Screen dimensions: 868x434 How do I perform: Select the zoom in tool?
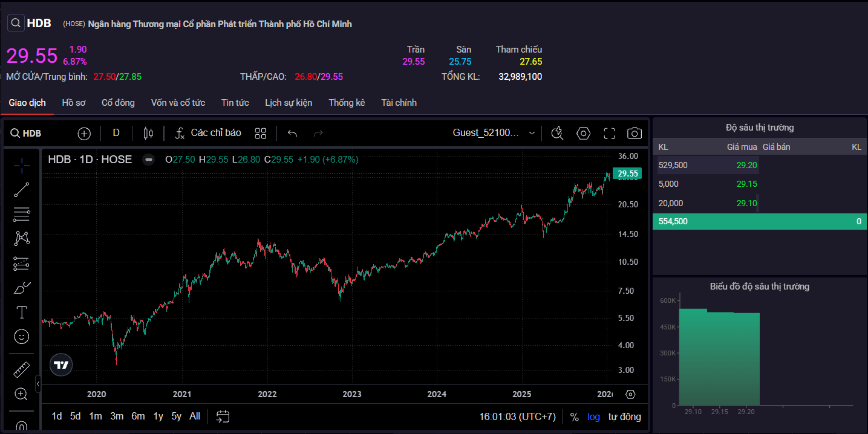tap(22, 394)
